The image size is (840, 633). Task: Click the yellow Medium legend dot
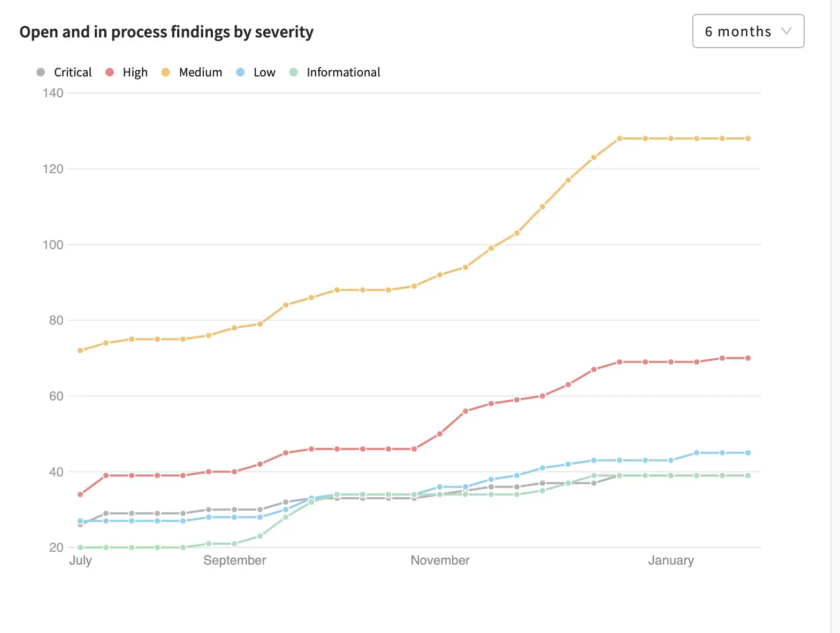click(x=166, y=72)
